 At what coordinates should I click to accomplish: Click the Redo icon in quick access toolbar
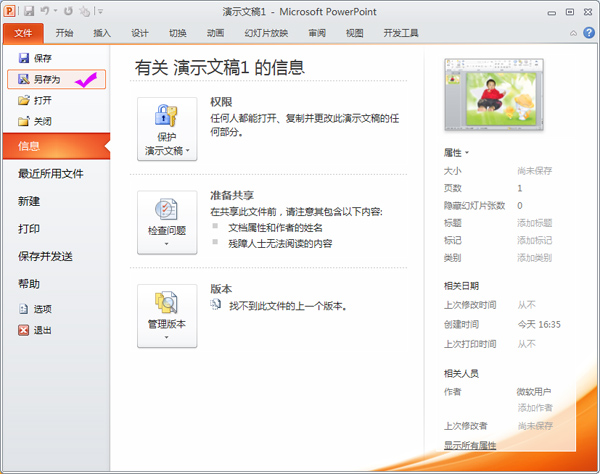[68, 11]
